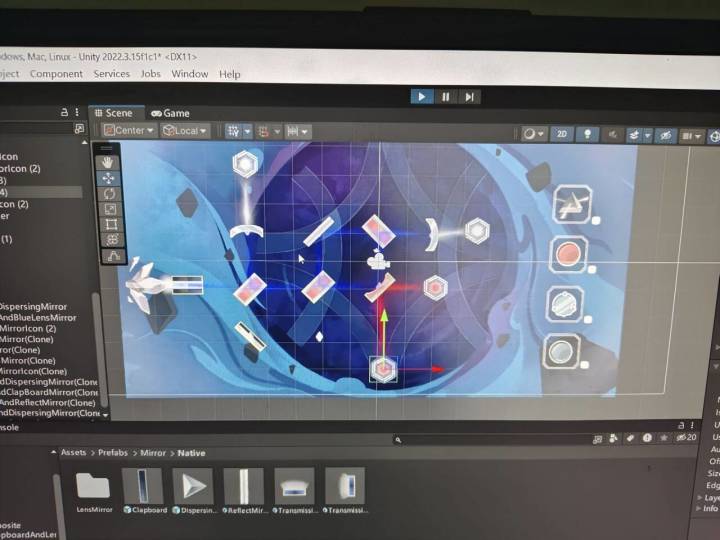This screenshot has height=540, width=720.
Task: Select DispersingMirror in Hierarchy
Action: click(x=33, y=306)
